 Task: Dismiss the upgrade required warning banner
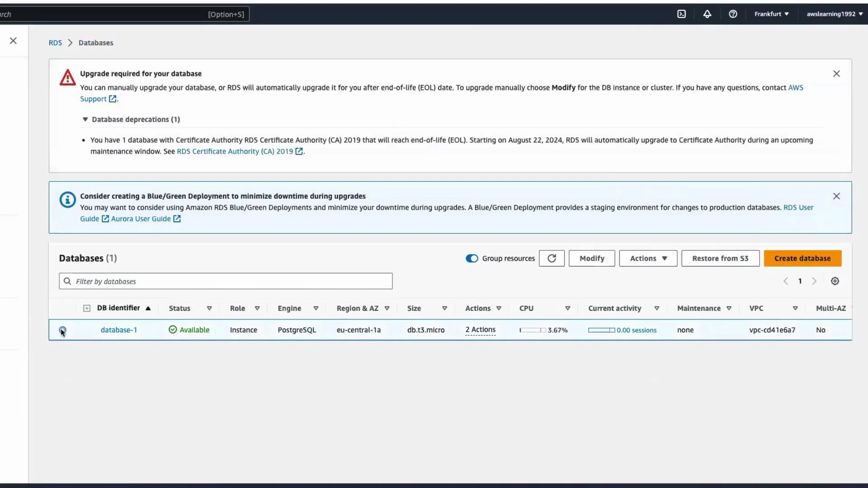[x=836, y=73]
